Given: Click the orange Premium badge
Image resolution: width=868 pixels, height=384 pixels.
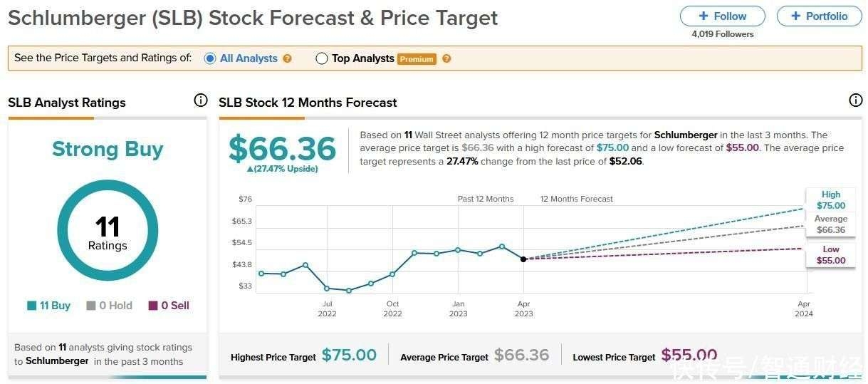Looking at the screenshot, I should 417,59.
